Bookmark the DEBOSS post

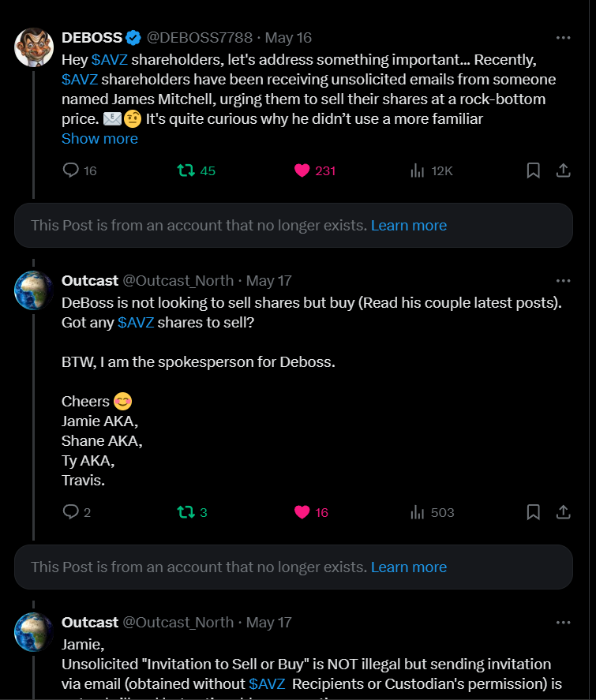click(x=534, y=170)
